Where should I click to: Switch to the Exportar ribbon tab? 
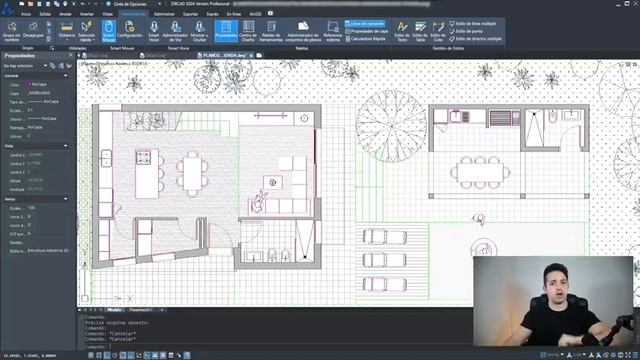(190, 14)
